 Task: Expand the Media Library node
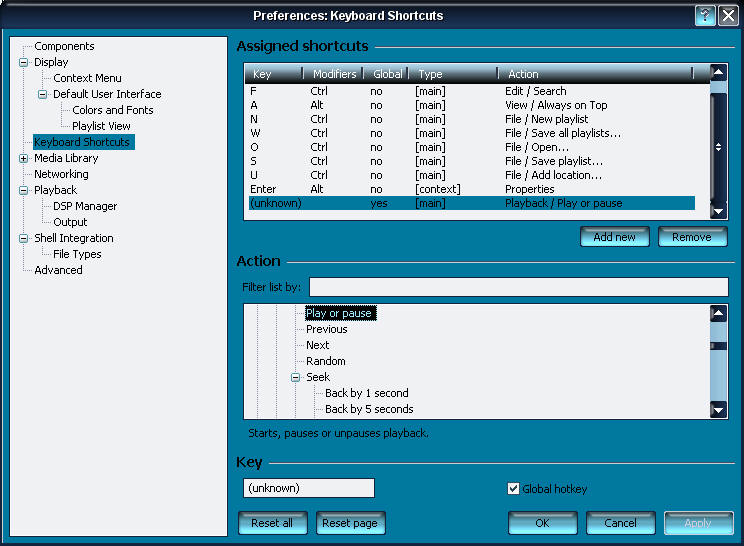coord(24,158)
